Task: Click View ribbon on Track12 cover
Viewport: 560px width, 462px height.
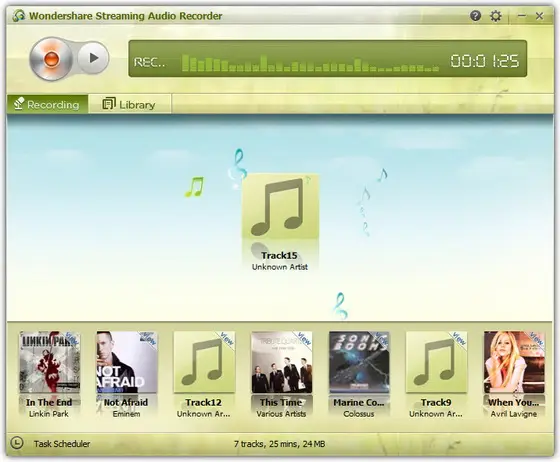Action: click(x=226, y=338)
